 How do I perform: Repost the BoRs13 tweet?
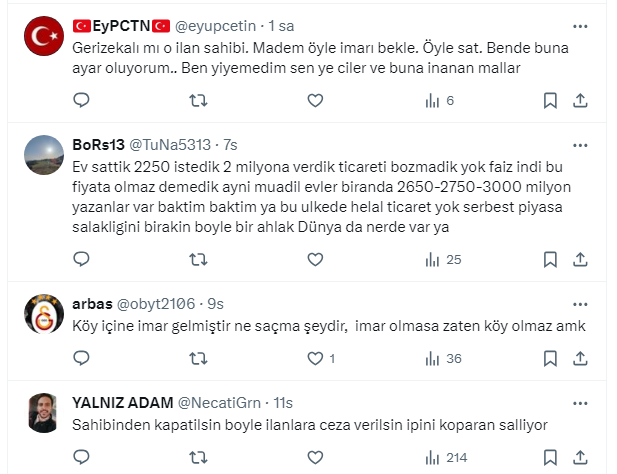(198, 259)
